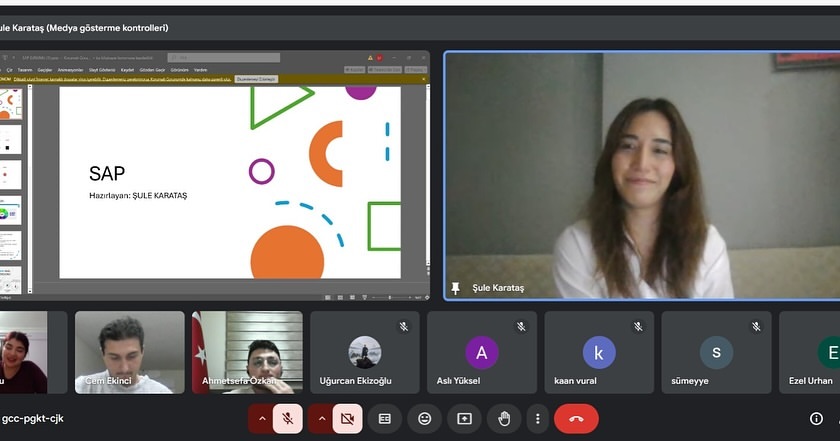Open the three-dot more options menu
Image resolution: width=840 pixels, height=441 pixels.
[537, 418]
